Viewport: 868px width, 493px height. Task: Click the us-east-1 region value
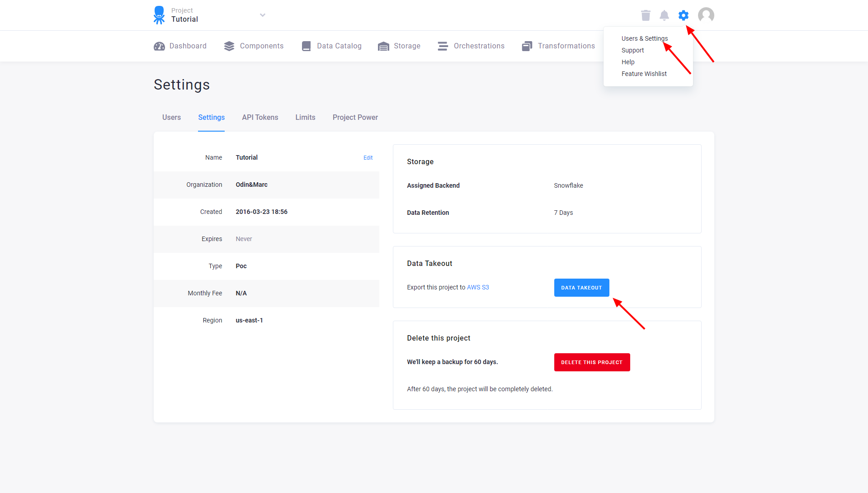tap(249, 321)
